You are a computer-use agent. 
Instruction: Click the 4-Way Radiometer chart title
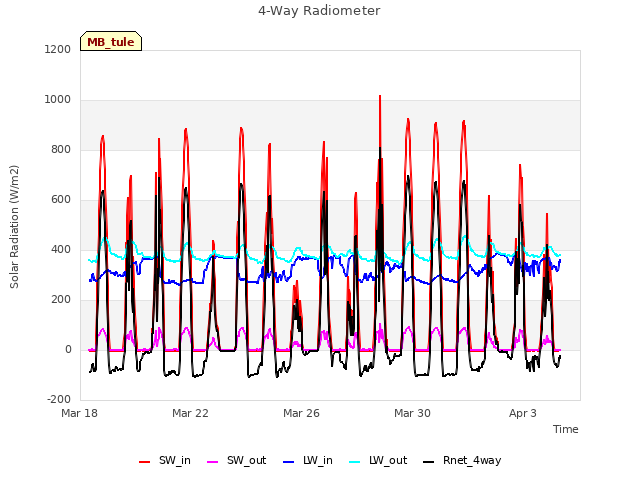(319, 11)
